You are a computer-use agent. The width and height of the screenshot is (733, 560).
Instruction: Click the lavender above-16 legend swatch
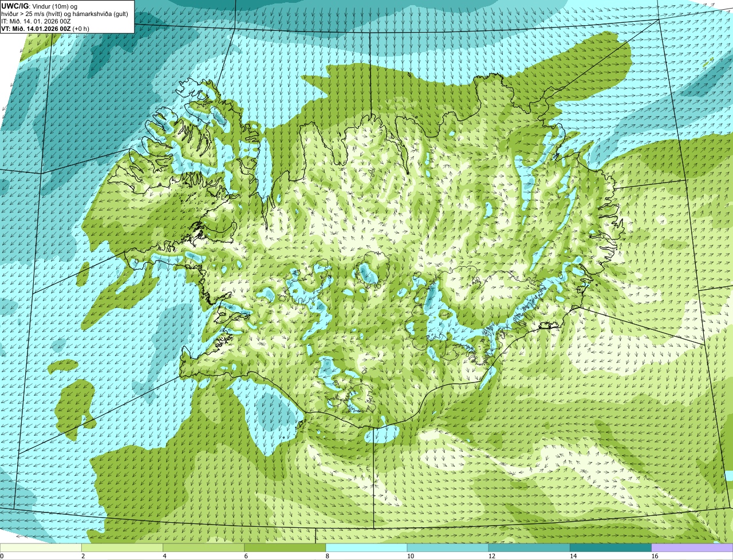tap(692, 548)
